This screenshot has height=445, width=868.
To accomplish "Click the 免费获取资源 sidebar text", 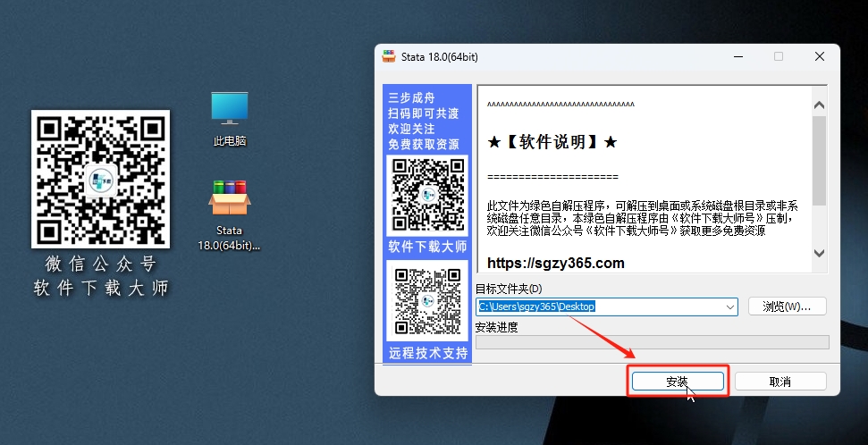I will (424, 145).
